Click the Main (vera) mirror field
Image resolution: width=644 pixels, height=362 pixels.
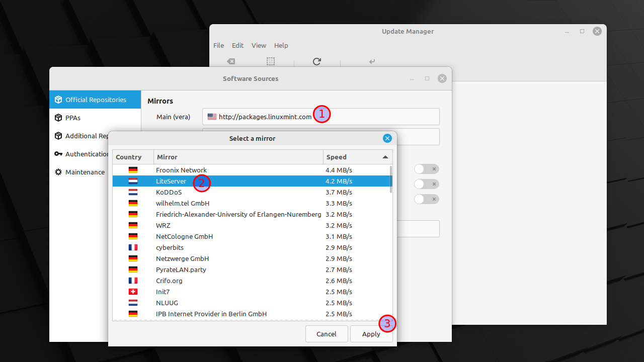(x=321, y=117)
